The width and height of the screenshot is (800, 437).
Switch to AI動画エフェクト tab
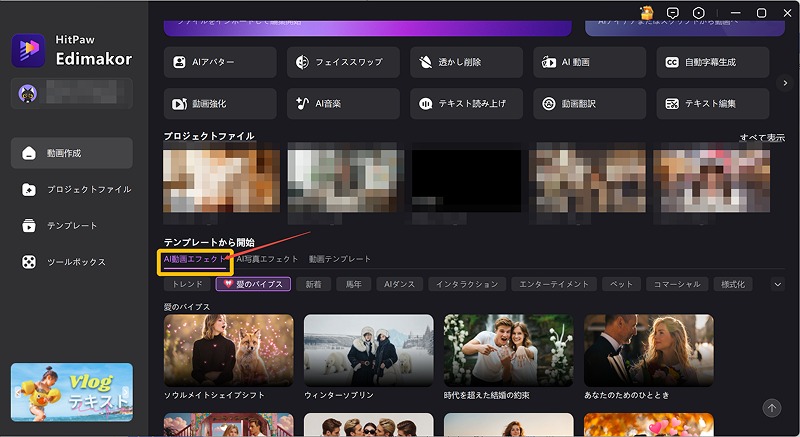click(x=194, y=259)
